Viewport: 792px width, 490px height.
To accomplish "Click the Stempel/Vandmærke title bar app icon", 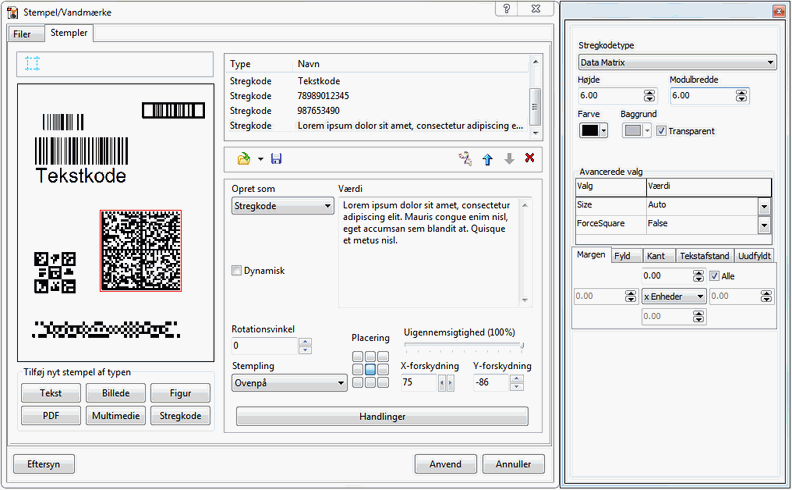I will (13, 12).
